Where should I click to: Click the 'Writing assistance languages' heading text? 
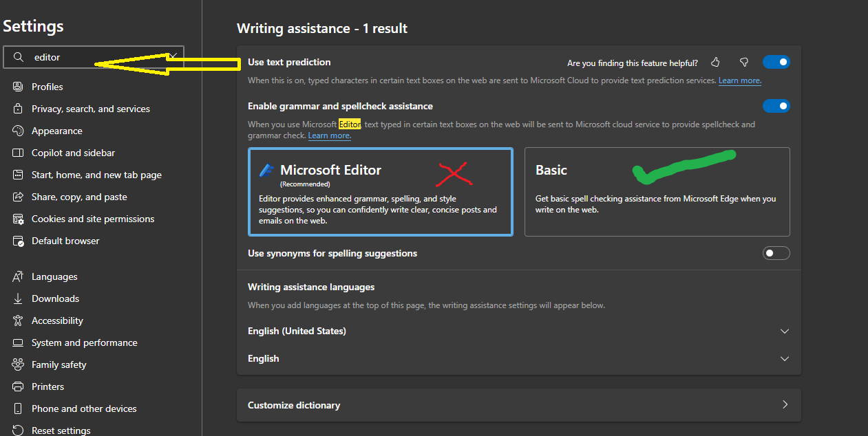click(x=311, y=287)
